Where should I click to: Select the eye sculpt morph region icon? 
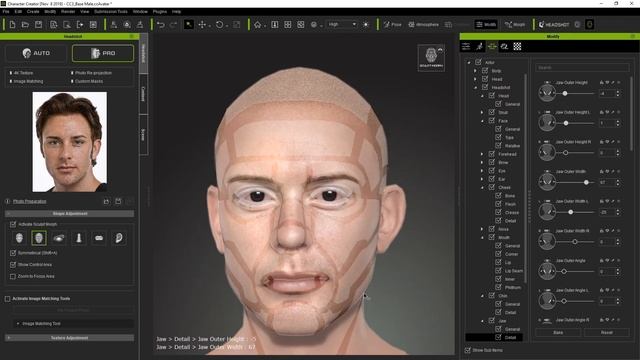tap(59, 238)
